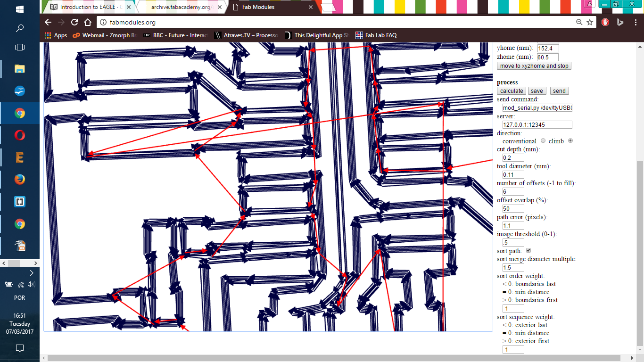Open the BBC - Future bookmark
The image size is (644, 362).
coord(175,35)
